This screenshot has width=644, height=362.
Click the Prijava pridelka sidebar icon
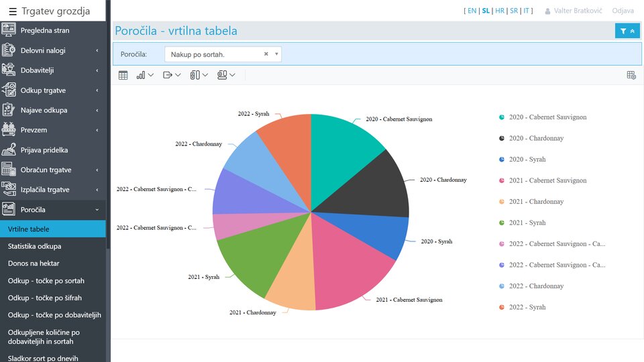(9, 150)
